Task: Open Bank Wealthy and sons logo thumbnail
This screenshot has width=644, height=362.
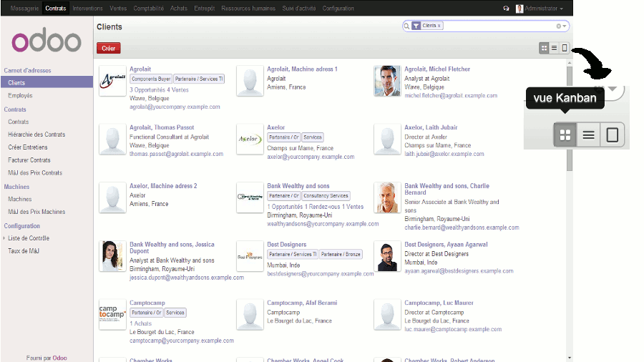Action: (250, 197)
